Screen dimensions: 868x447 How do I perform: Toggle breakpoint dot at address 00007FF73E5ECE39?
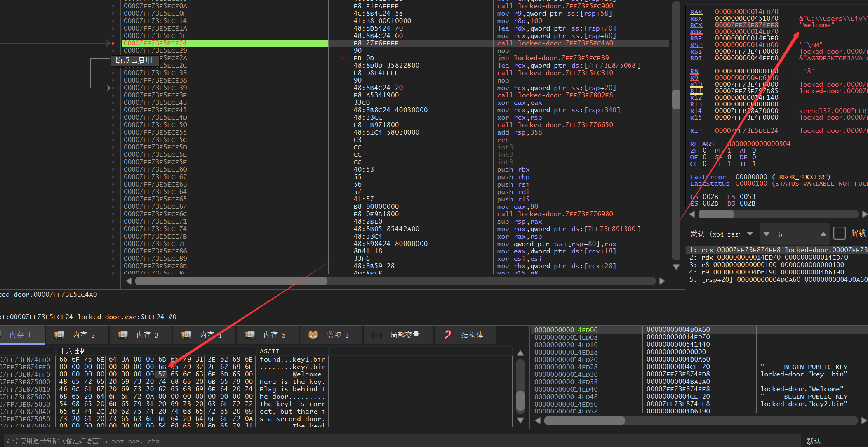[113, 88]
